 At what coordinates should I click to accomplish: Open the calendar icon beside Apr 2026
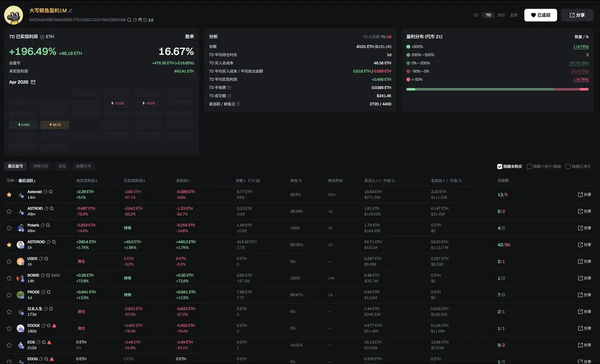click(33, 81)
